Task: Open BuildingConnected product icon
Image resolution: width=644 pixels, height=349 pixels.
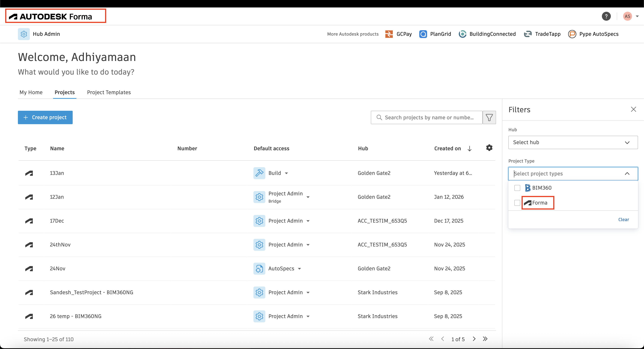Action: (462, 34)
